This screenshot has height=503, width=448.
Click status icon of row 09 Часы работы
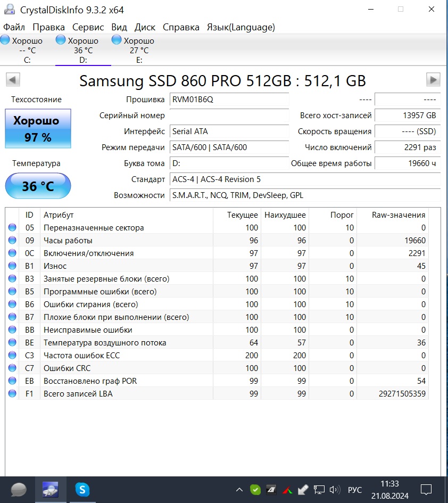pyautogui.click(x=12, y=240)
